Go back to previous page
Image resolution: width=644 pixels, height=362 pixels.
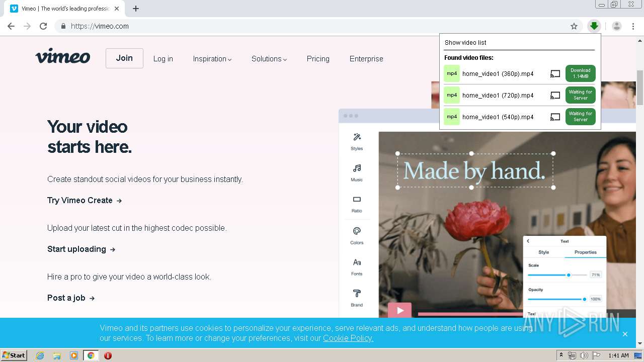coord(11,26)
